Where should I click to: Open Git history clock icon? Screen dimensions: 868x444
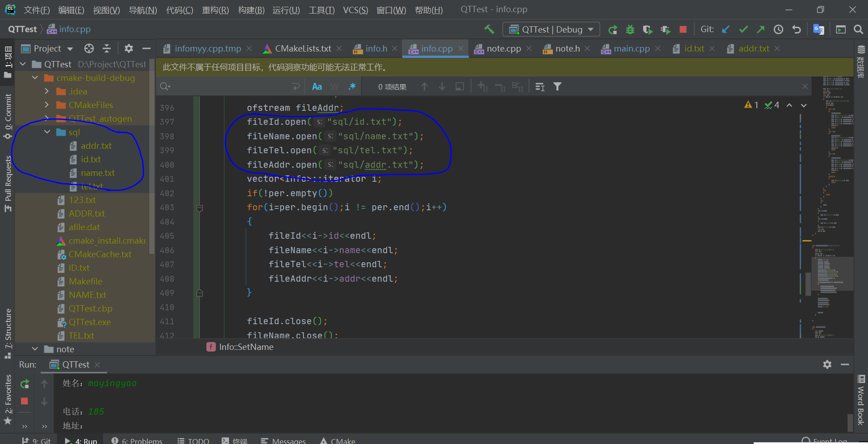(778, 30)
